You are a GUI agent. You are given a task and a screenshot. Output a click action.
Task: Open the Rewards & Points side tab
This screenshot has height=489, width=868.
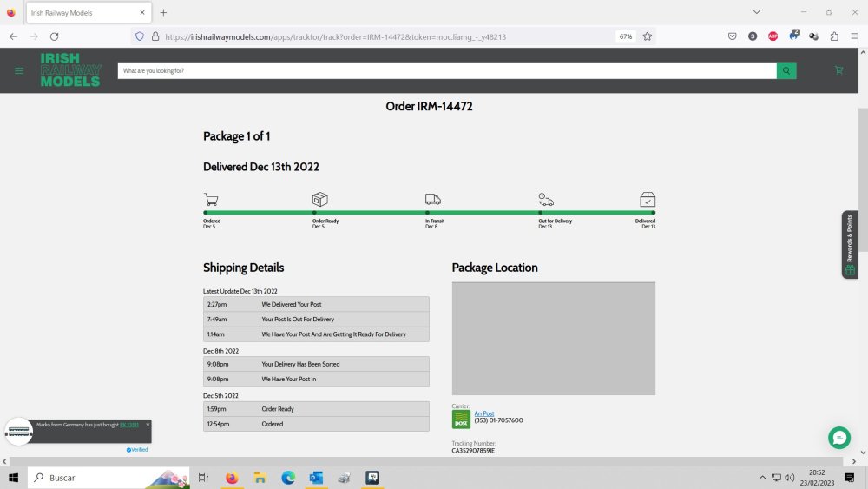(x=850, y=244)
